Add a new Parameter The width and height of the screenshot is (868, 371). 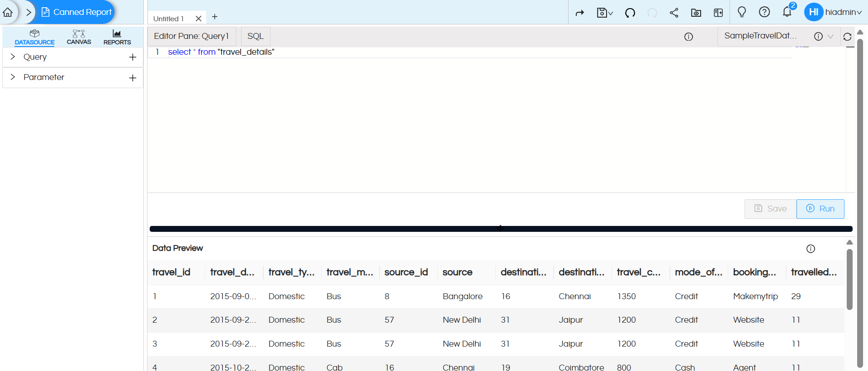click(x=133, y=78)
